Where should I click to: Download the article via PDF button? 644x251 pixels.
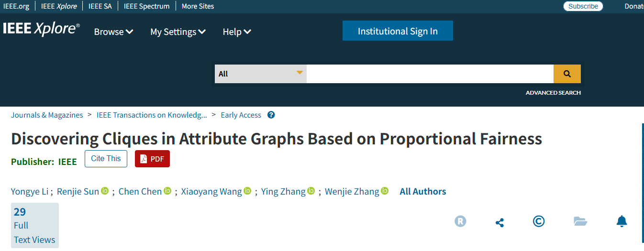click(152, 159)
